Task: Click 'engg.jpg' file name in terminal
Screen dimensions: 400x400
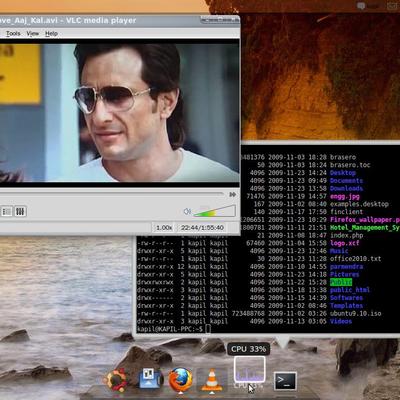Action: pyautogui.click(x=345, y=196)
